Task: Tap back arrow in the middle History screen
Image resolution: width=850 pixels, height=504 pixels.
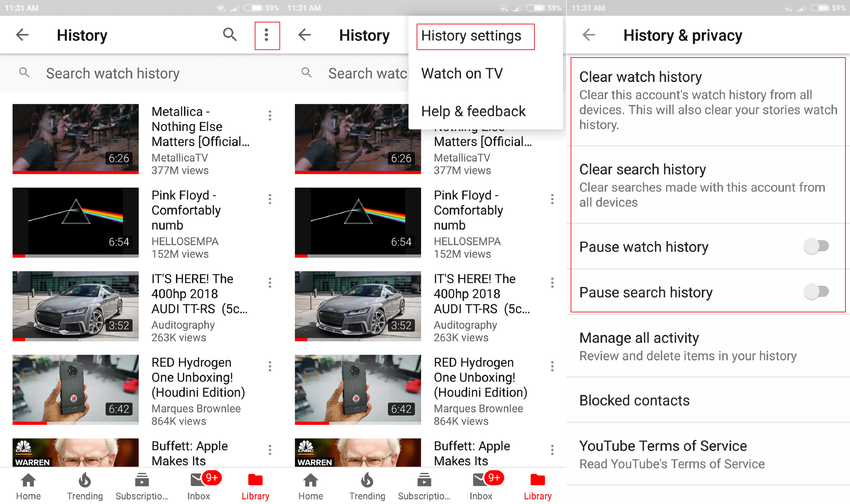Action: point(305,35)
